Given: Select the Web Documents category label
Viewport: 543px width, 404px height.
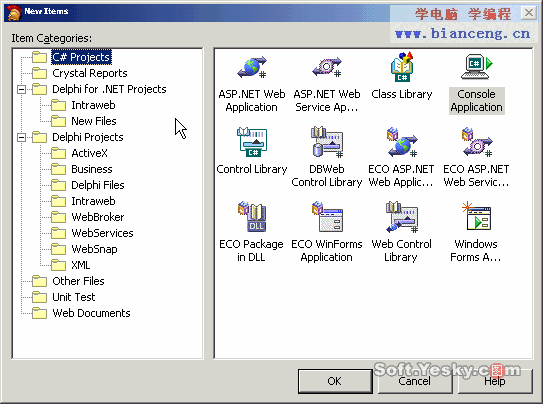Looking at the screenshot, I should 91,313.
